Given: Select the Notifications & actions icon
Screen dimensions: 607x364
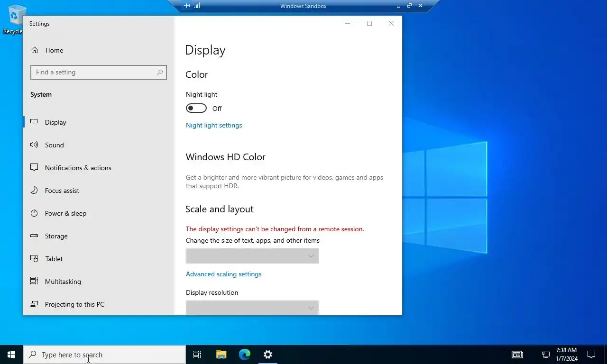Looking at the screenshot, I should pyautogui.click(x=34, y=167).
